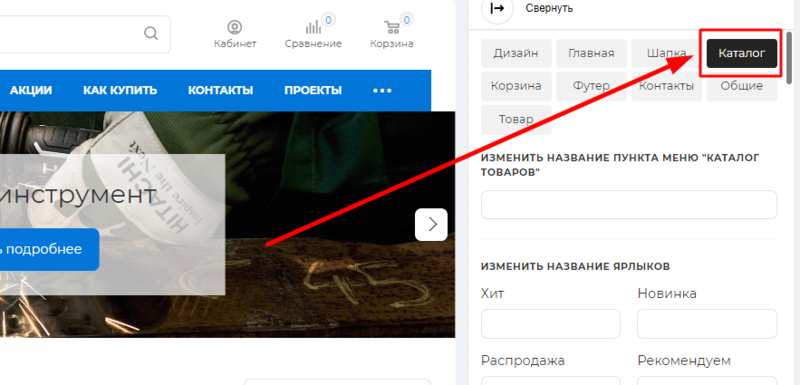Click the подробнее banner button
The height and width of the screenshot is (385, 800).
click(49, 249)
